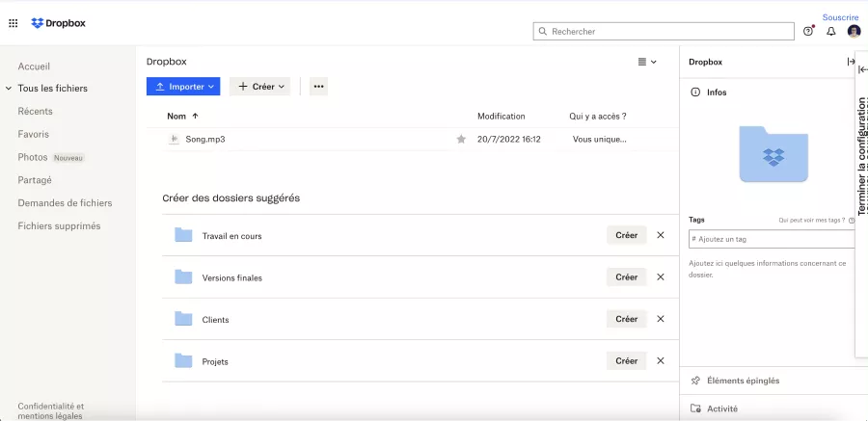Screen dimensions: 868x421
Task: Open the Importer dropdown
Action: 183,87
